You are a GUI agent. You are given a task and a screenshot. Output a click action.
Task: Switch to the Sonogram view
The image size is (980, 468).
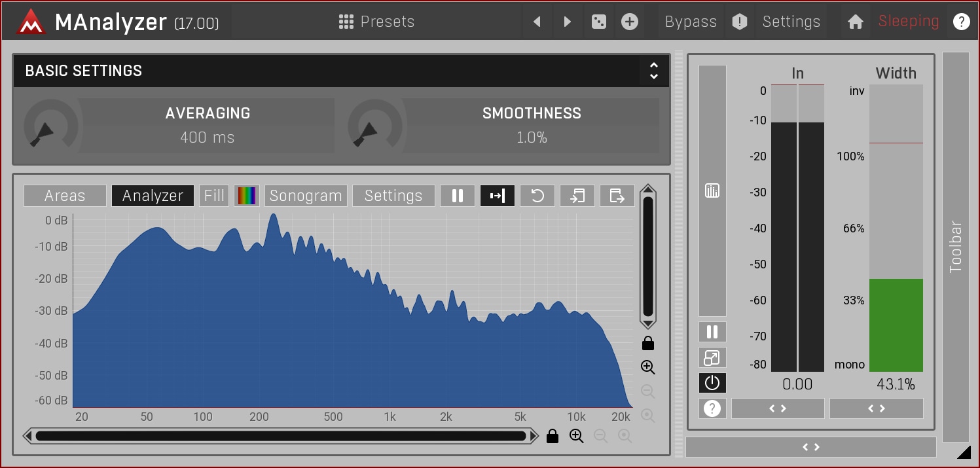pyautogui.click(x=306, y=196)
